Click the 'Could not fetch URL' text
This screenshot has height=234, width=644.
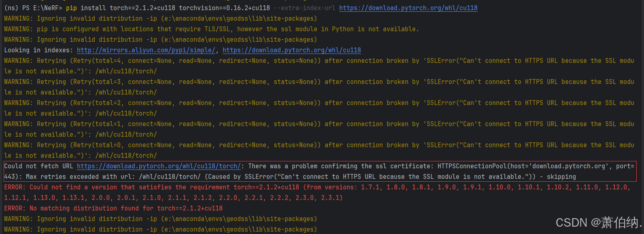pos(38,166)
